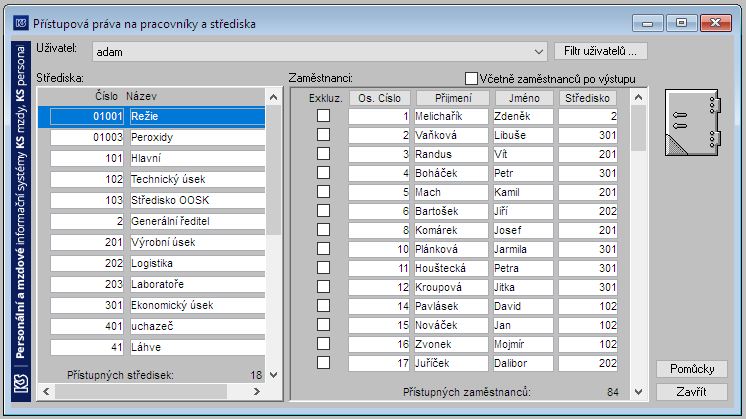Select the Středisko OOSK row
This screenshot has height=419, width=746.
[157, 200]
